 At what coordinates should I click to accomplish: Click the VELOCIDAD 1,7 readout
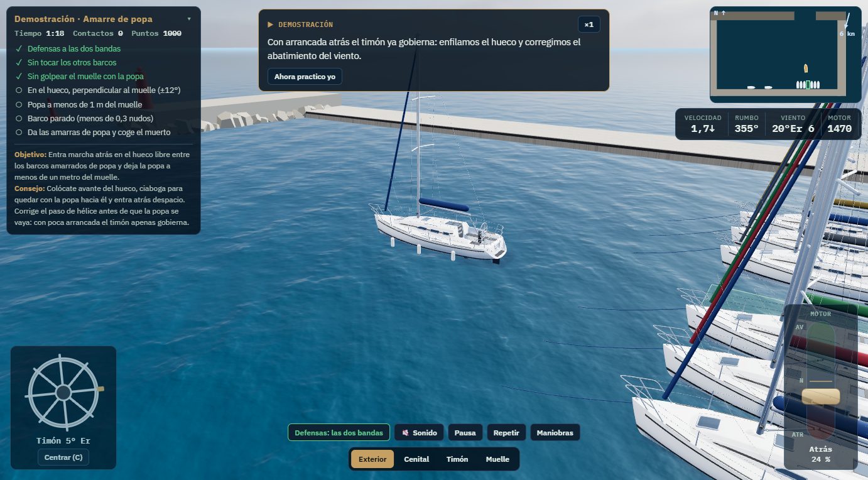click(703, 124)
